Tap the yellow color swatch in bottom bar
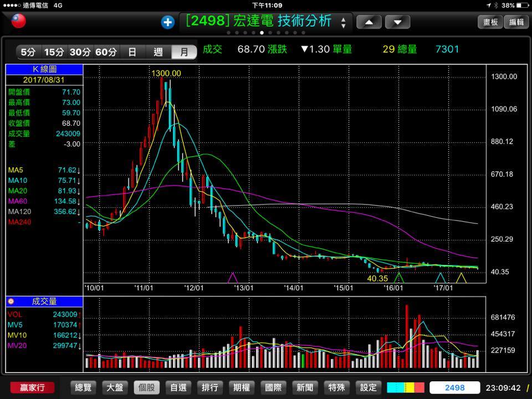The height and width of the screenshot is (399, 532). [408, 387]
